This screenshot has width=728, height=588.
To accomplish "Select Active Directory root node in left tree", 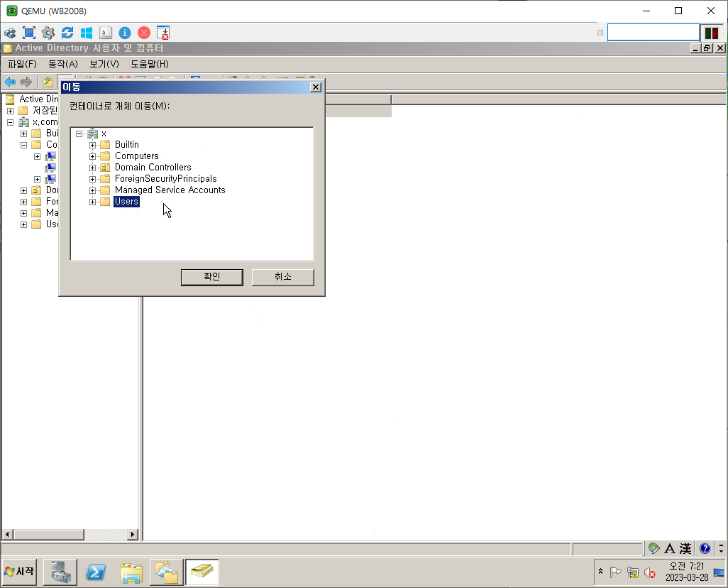I will tap(38, 99).
